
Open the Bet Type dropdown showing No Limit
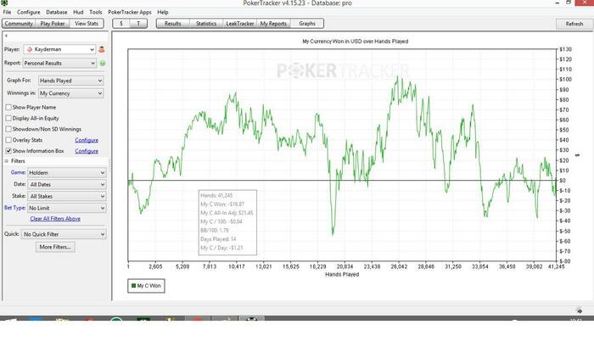pyautogui.click(x=67, y=208)
